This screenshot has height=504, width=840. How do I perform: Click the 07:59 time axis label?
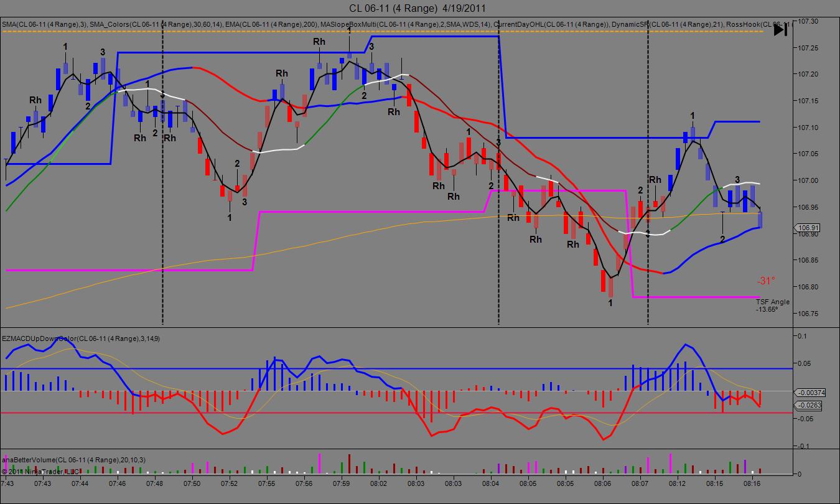tap(342, 483)
